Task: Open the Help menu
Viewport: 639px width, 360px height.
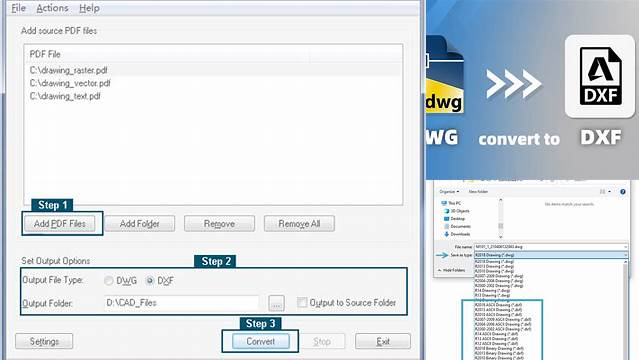Action: [89, 8]
